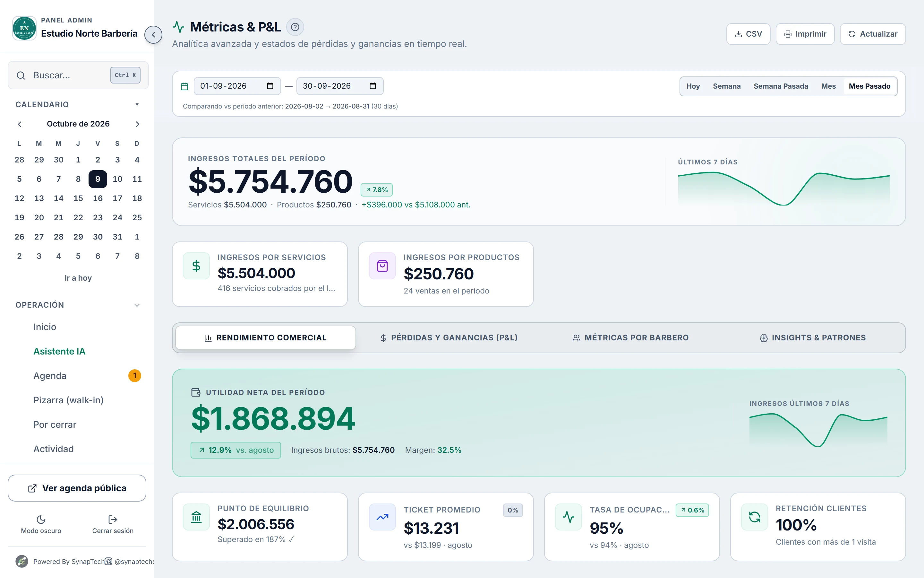Open the help icon next to Métricas & P&L
The width and height of the screenshot is (924, 578).
click(x=295, y=27)
